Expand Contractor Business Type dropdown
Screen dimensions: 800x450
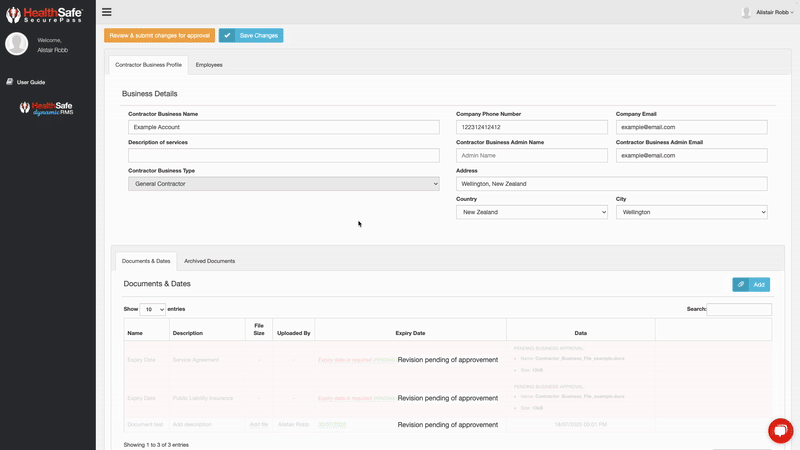(283, 184)
